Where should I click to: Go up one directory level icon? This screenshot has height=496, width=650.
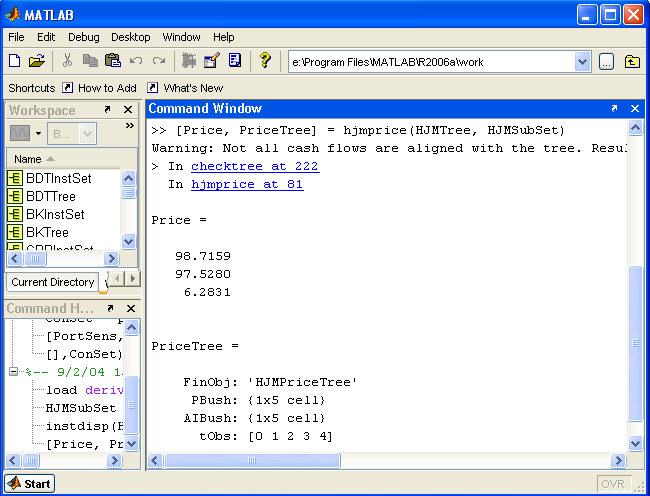coord(632,62)
